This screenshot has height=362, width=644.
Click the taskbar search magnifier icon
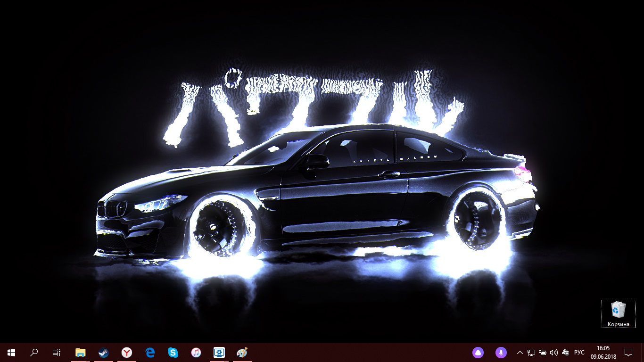pyautogui.click(x=34, y=352)
